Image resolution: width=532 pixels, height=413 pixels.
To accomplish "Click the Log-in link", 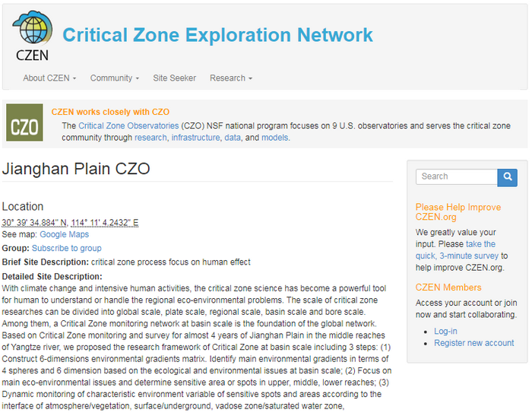I will click(x=445, y=332).
